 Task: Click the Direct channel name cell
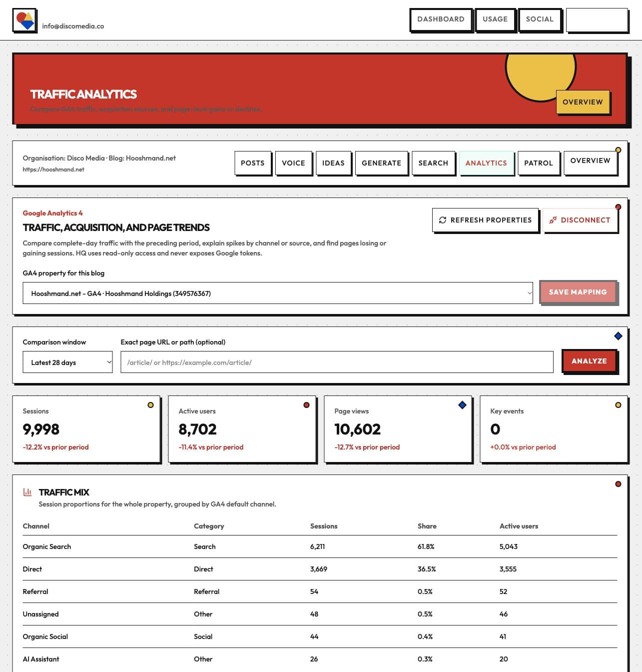pos(32,569)
